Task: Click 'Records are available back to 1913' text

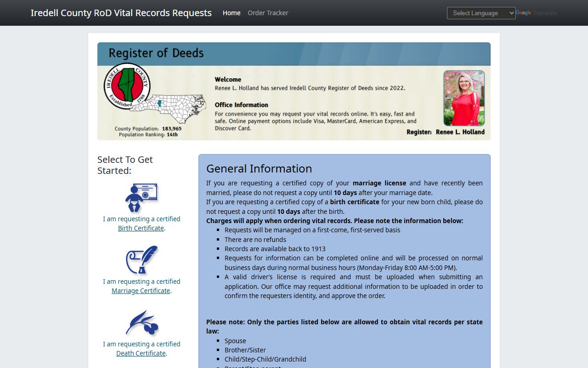Action: (x=275, y=249)
